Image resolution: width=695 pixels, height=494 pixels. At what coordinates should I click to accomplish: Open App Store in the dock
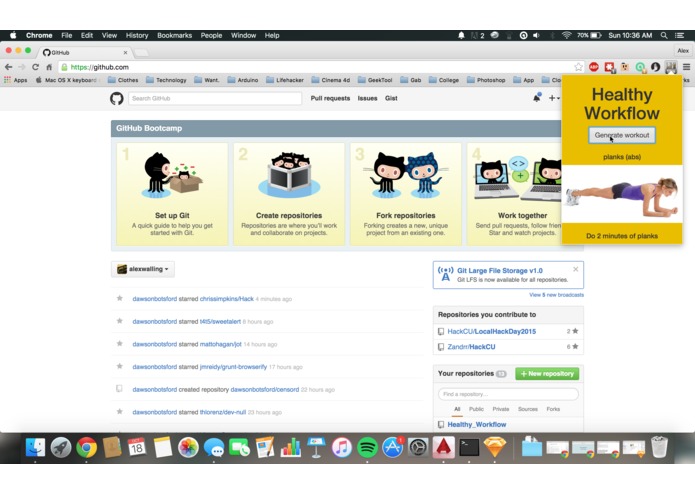tap(393, 447)
